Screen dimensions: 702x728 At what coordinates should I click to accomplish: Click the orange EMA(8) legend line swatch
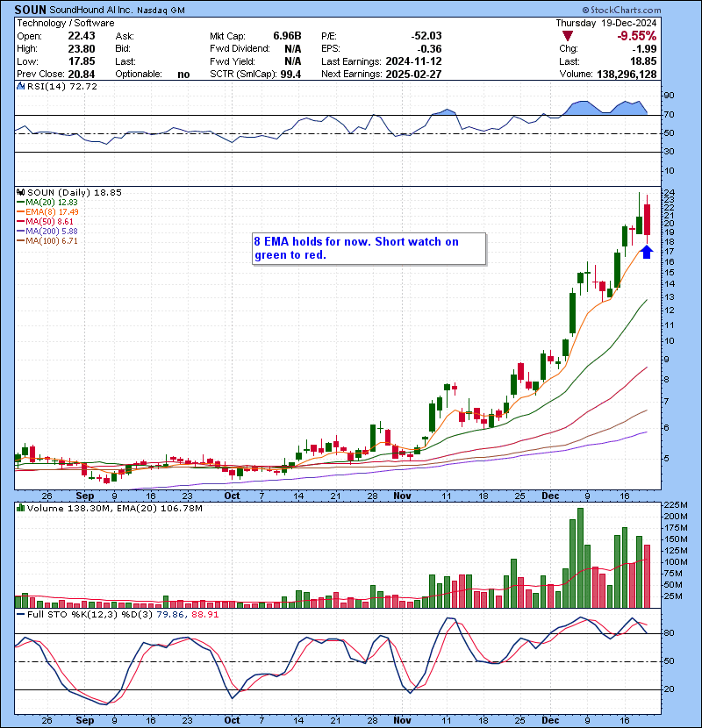20,212
